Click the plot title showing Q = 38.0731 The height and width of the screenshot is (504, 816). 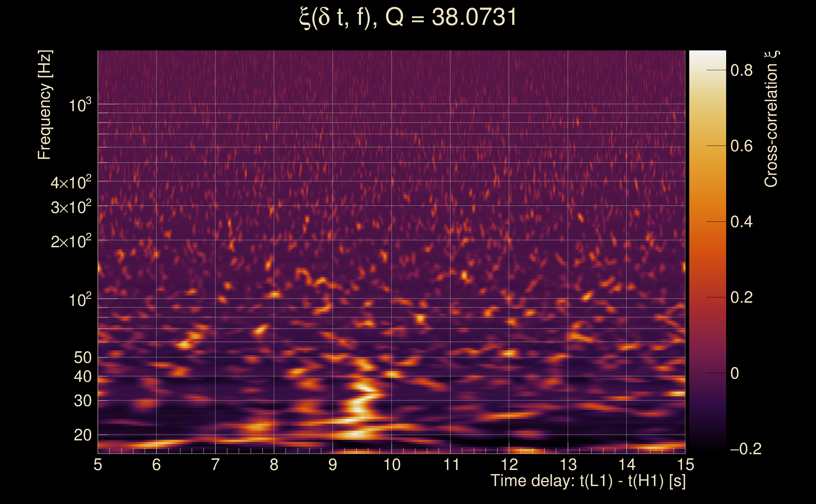[408, 17]
